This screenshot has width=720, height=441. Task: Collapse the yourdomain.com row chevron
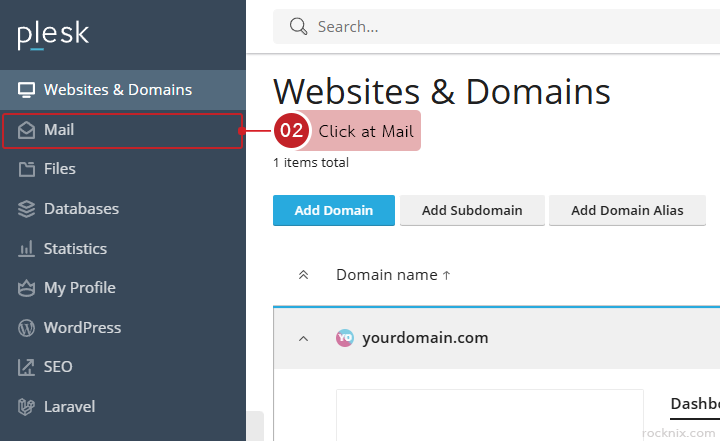point(304,338)
